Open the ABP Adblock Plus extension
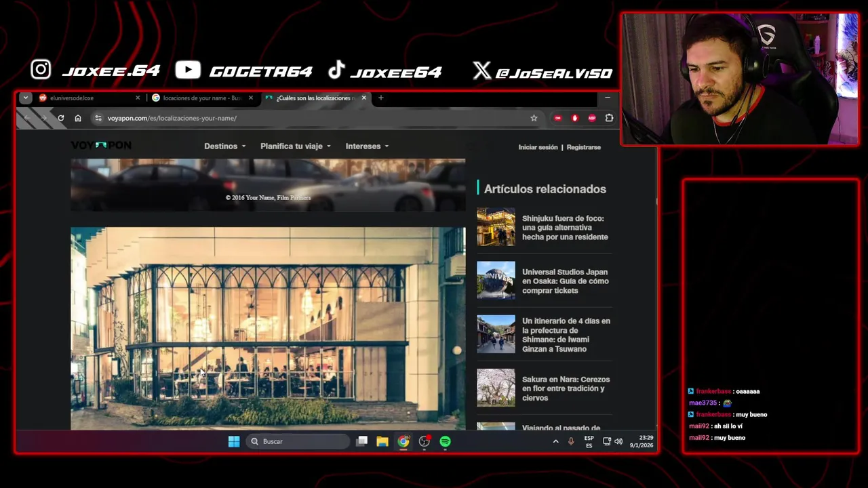Image resolution: width=868 pixels, height=488 pixels. coord(592,118)
